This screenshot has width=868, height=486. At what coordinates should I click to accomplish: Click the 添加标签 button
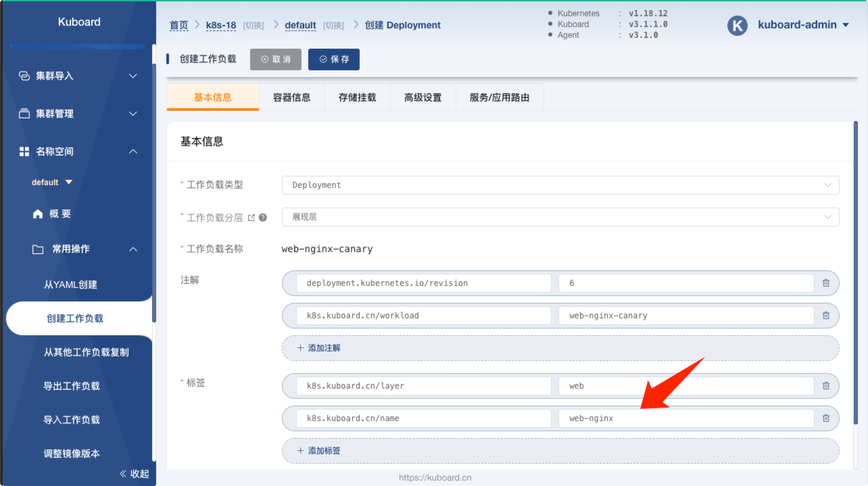pos(319,451)
